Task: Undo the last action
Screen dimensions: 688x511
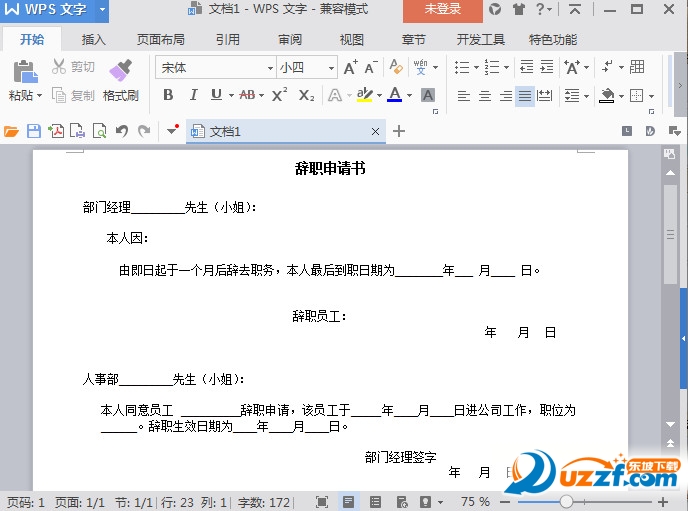Action: (x=122, y=131)
